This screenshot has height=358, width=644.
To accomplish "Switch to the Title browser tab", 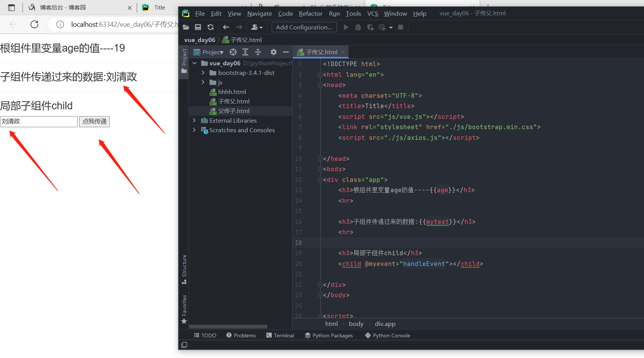I will (159, 8).
